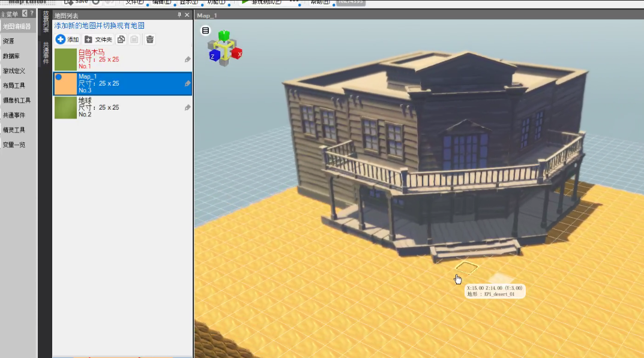Screen dimensions: 644x358
Task: Open 精灵工具 in the main menu
Action: coord(17,130)
